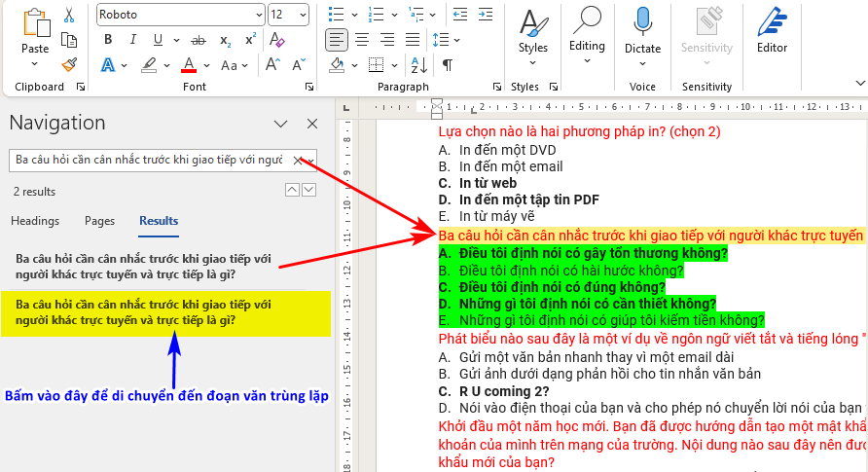
Task: Click the Cut scissors icon
Action: click(69, 15)
